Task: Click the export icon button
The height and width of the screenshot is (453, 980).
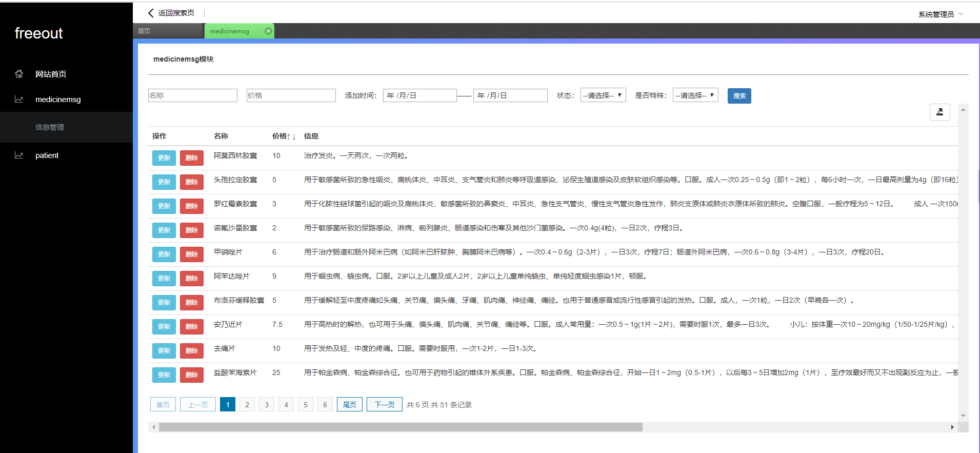Action: pos(939,112)
